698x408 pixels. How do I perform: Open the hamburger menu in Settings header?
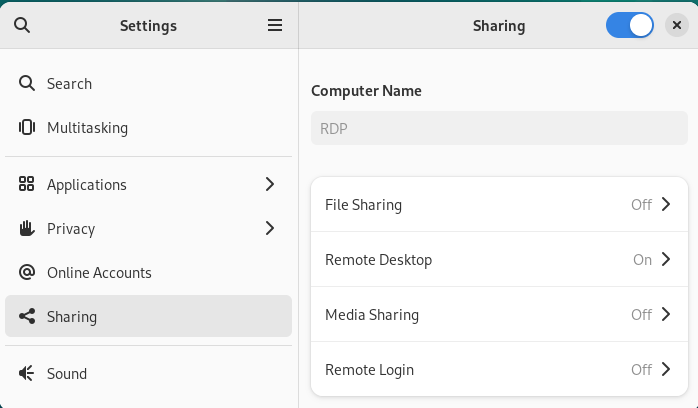pos(275,25)
